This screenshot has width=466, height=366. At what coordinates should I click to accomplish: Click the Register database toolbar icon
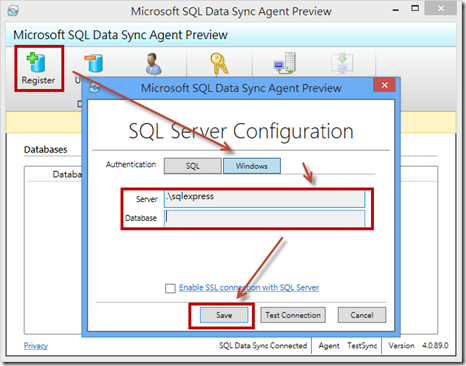point(36,62)
